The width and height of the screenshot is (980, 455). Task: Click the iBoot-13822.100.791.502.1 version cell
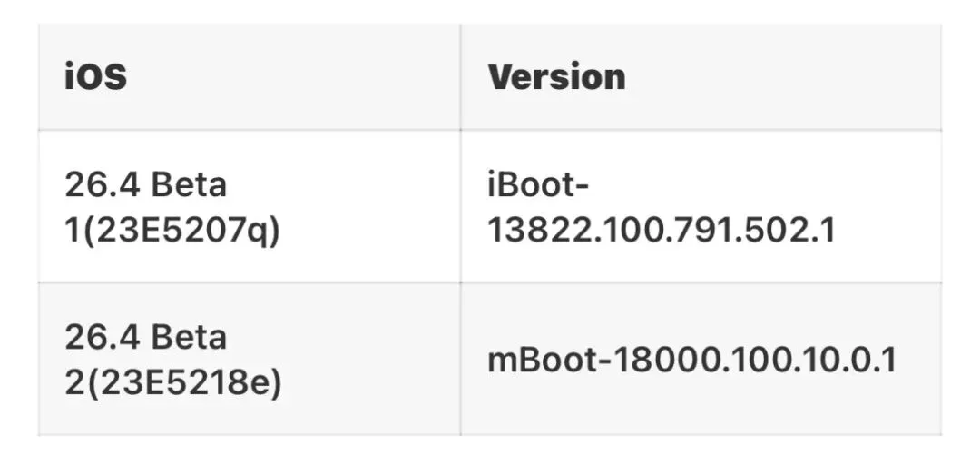tap(701, 206)
